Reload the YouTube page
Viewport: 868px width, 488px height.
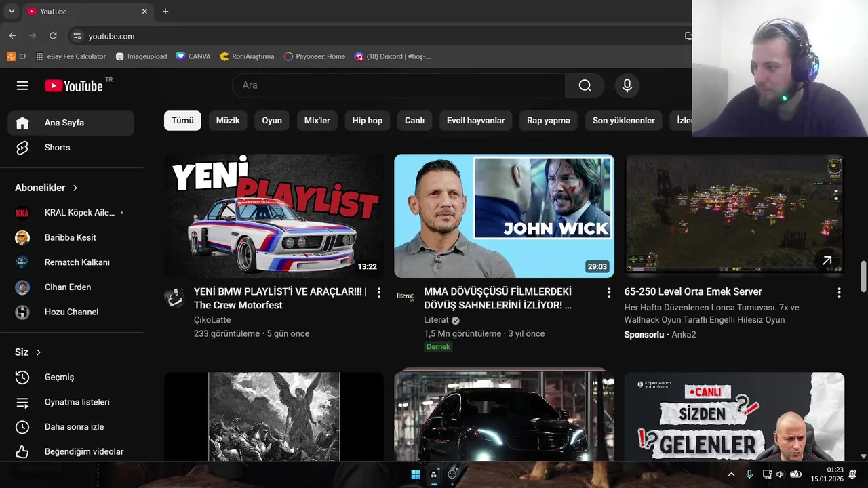[x=53, y=36]
